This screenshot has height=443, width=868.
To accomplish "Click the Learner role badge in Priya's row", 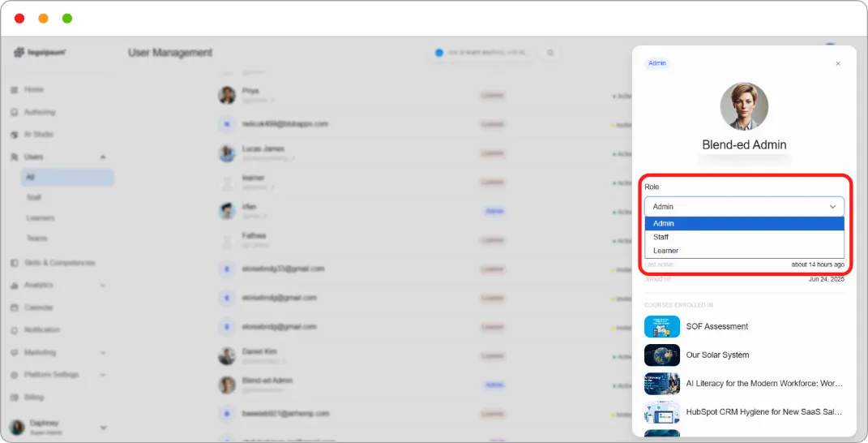I will pyautogui.click(x=492, y=96).
